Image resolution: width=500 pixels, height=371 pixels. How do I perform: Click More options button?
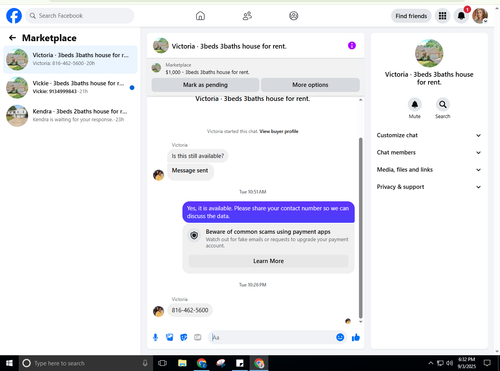point(310,85)
